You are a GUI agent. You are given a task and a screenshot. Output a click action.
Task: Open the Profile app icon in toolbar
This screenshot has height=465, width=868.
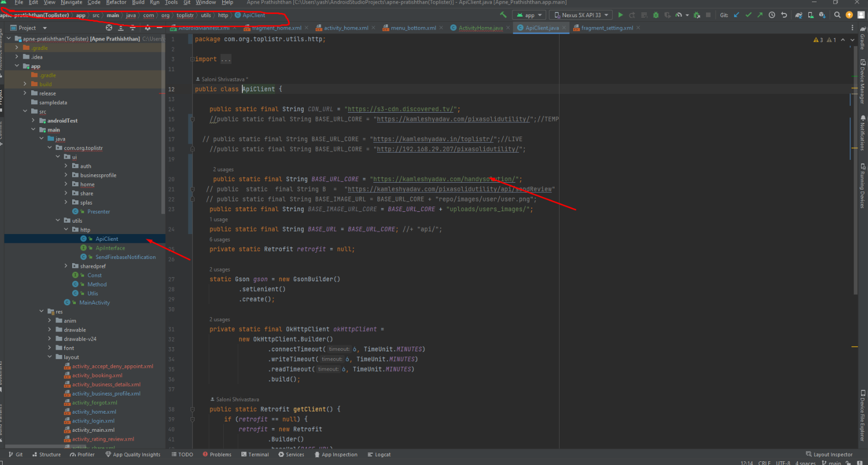(x=679, y=15)
